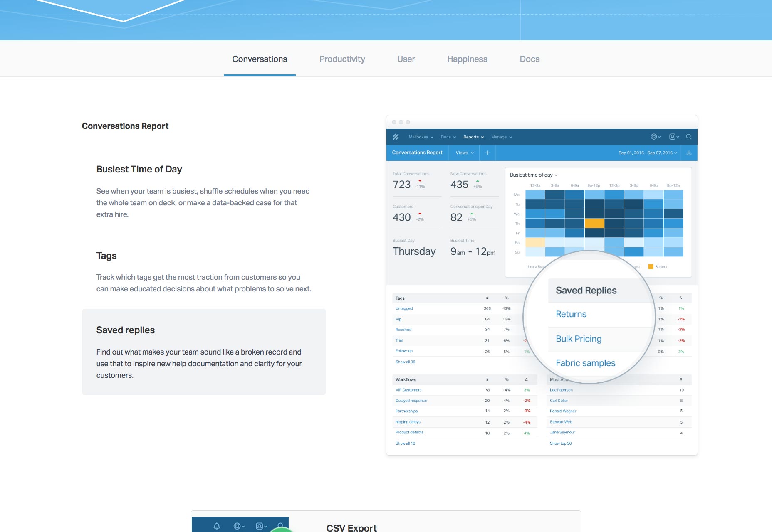Click the Bulk Pricing saved reply
This screenshot has height=532, width=772.
[x=579, y=339]
